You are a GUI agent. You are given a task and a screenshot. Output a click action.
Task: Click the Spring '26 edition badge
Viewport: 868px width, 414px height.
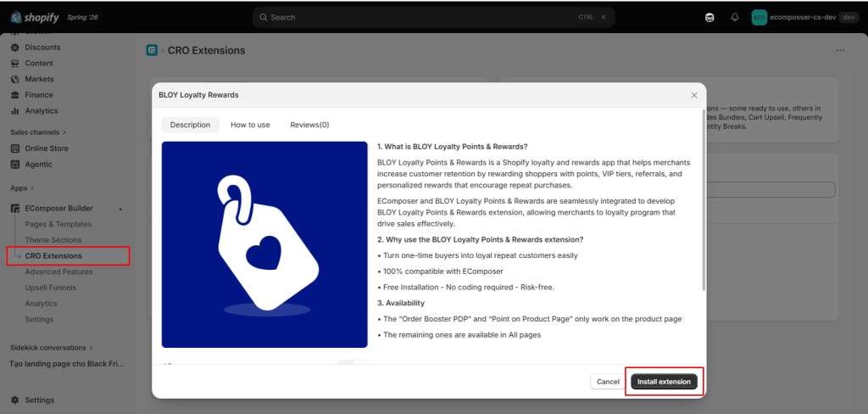tap(82, 17)
